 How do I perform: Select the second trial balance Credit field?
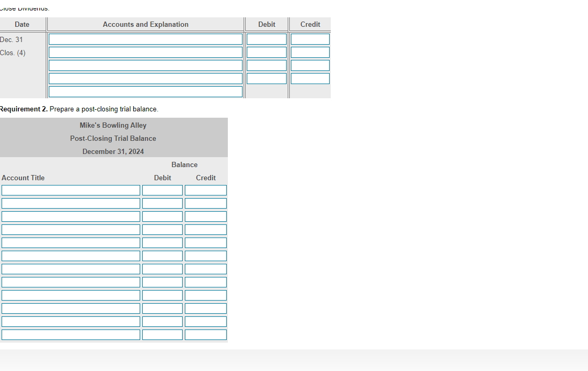tap(206, 203)
